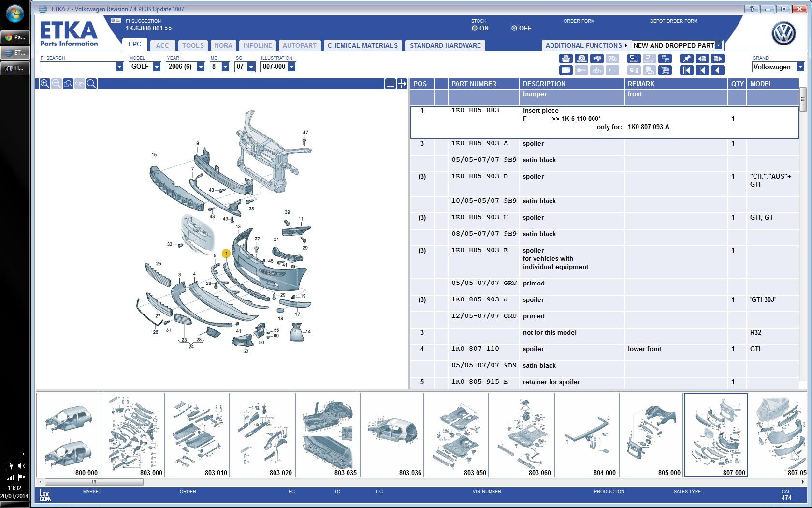Screen dimensions: 812x508
Task: Open the SG dropdown showing 07
Action: coord(251,67)
